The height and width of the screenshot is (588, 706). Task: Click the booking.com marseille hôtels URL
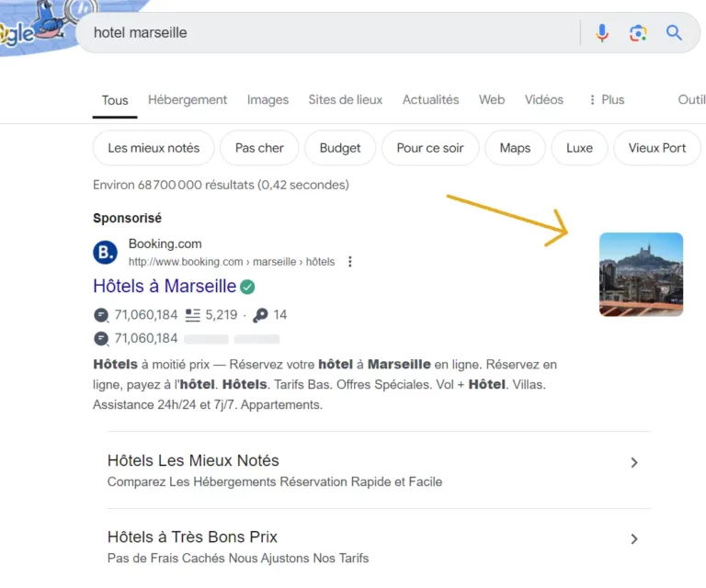point(232,262)
